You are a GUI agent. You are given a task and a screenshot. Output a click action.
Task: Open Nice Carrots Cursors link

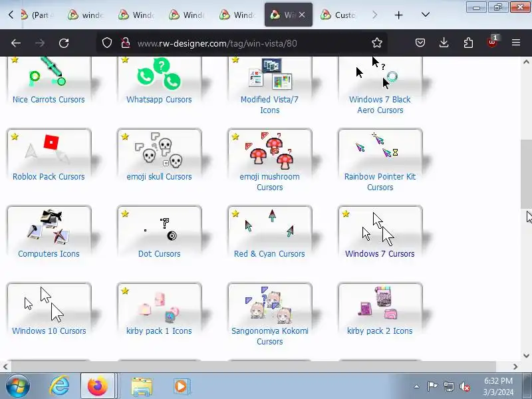(x=49, y=99)
